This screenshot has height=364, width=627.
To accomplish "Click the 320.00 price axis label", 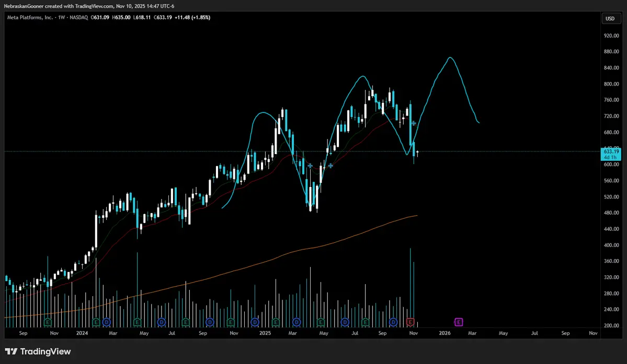I will point(611,277).
